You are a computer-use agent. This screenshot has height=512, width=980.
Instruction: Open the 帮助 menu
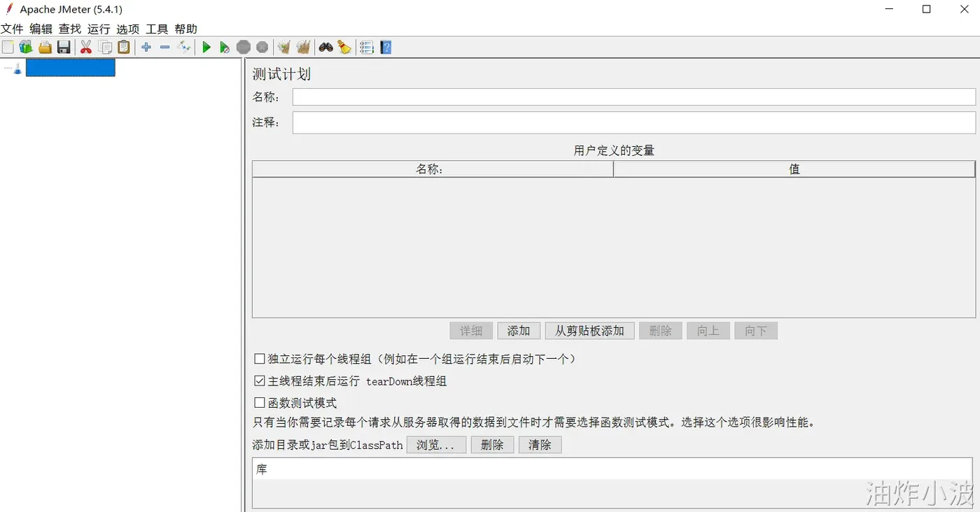coord(186,29)
